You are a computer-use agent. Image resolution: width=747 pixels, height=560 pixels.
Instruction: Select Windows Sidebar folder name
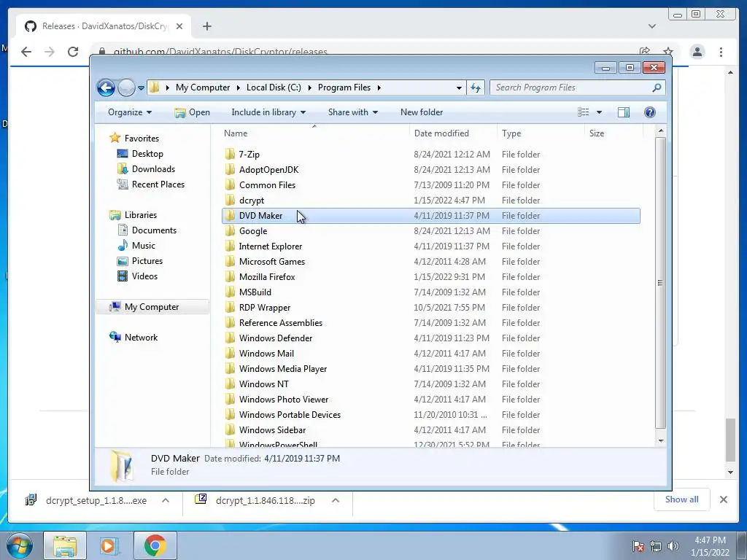click(x=272, y=430)
